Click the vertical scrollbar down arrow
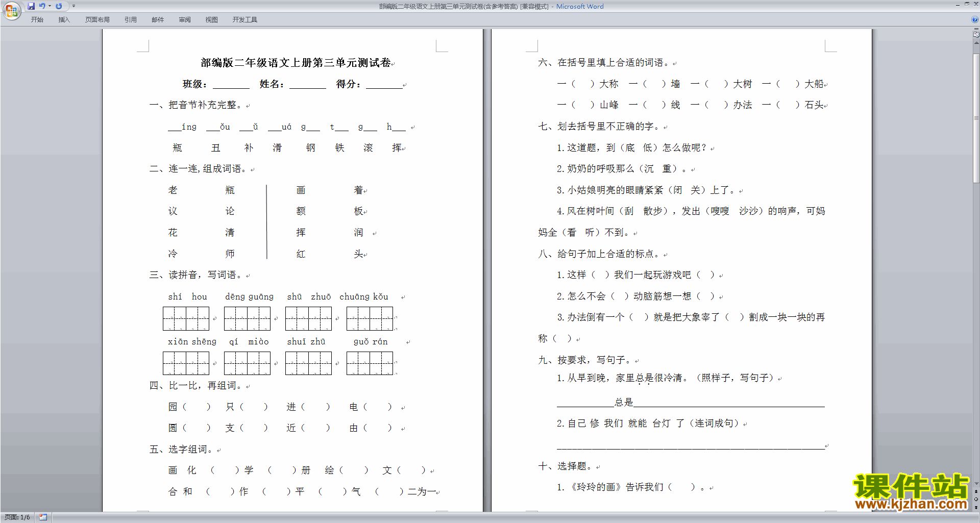 [x=976, y=483]
